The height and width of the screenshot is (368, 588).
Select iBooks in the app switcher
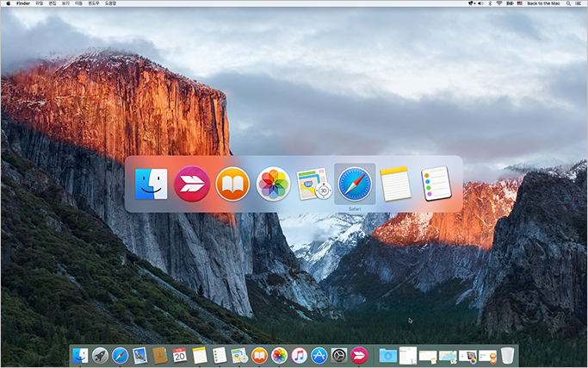pyautogui.click(x=232, y=184)
